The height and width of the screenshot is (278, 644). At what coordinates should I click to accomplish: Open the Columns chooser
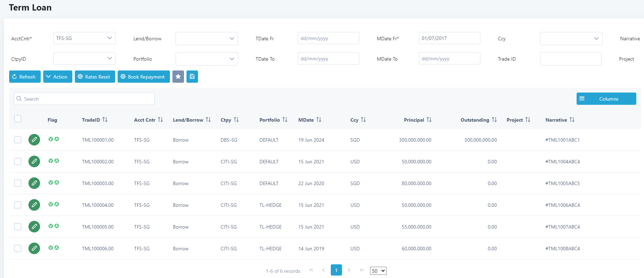point(606,99)
